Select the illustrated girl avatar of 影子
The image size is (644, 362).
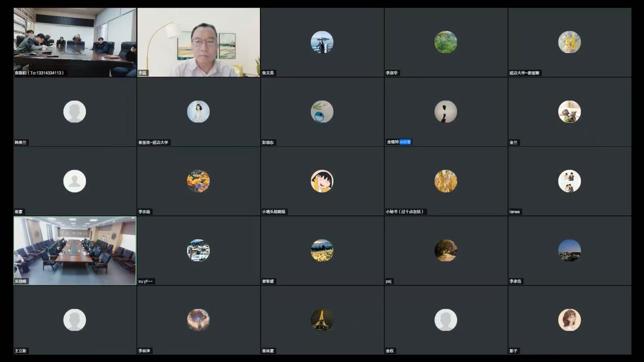[569, 320]
